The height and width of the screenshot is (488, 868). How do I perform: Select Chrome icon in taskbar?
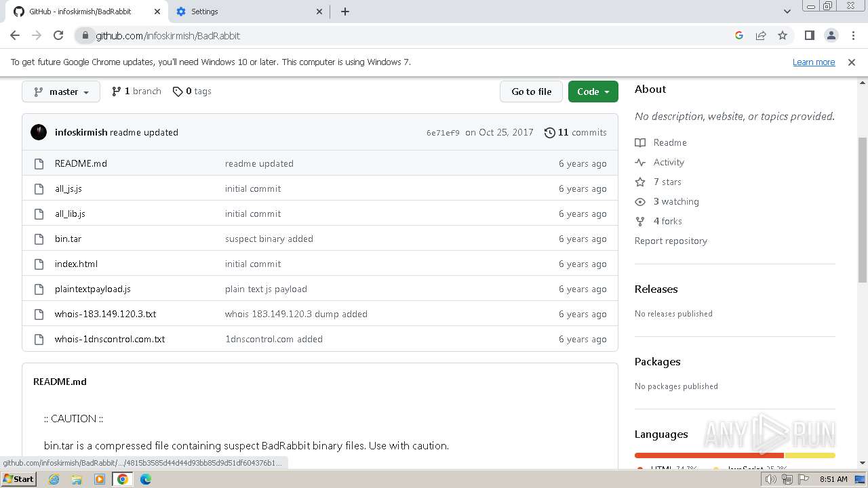(x=123, y=479)
